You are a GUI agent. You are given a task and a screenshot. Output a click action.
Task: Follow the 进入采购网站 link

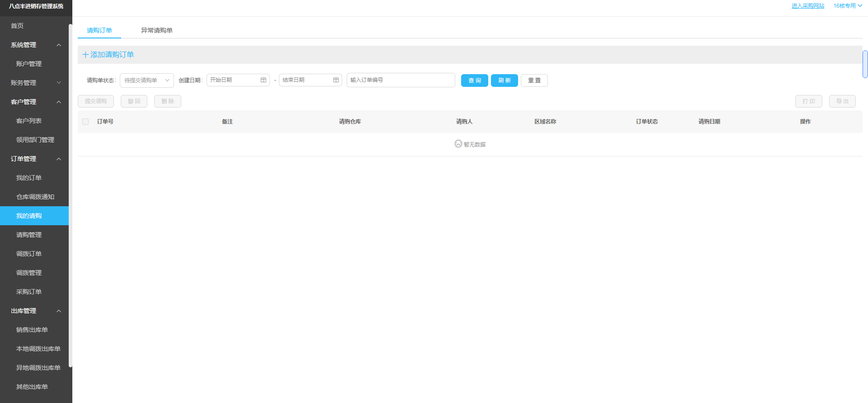(808, 6)
